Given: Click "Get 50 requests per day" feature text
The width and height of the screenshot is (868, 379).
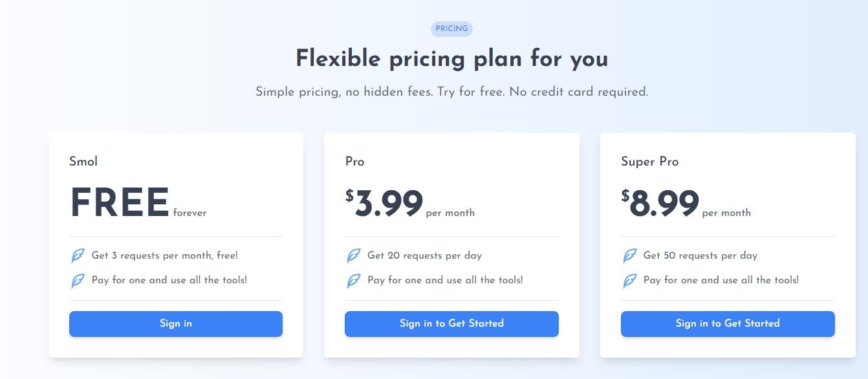Looking at the screenshot, I should pyautogui.click(x=700, y=255).
